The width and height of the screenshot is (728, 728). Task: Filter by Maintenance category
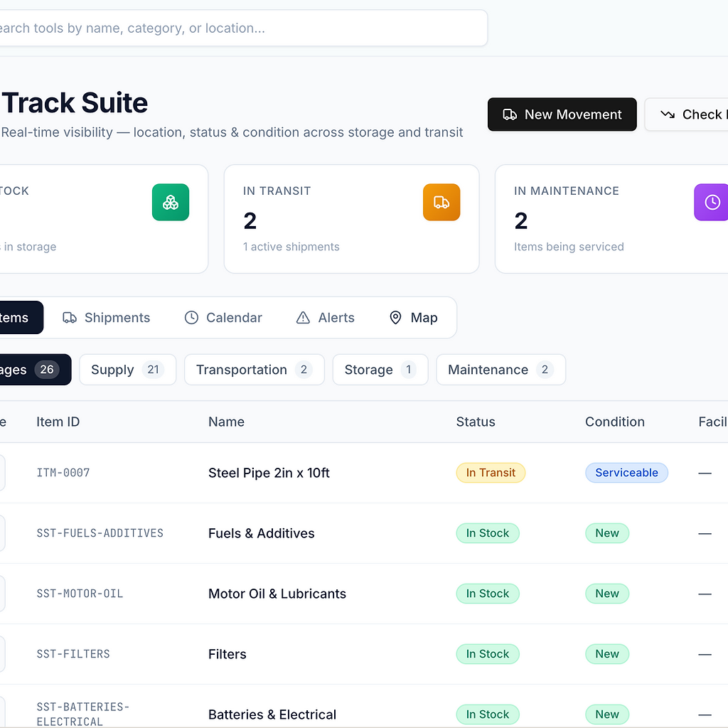point(501,370)
